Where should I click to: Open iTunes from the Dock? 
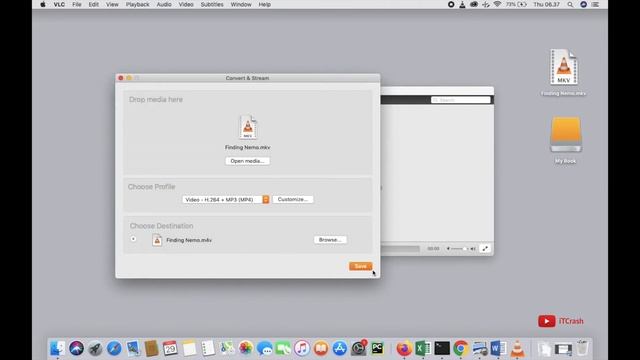point(302,348)
